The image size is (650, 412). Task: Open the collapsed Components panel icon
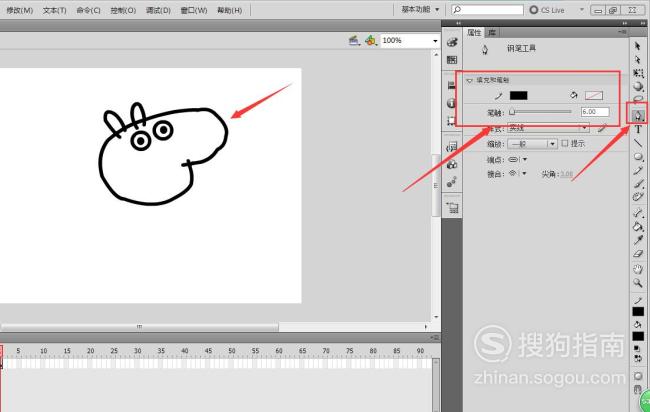click(452, 165)
